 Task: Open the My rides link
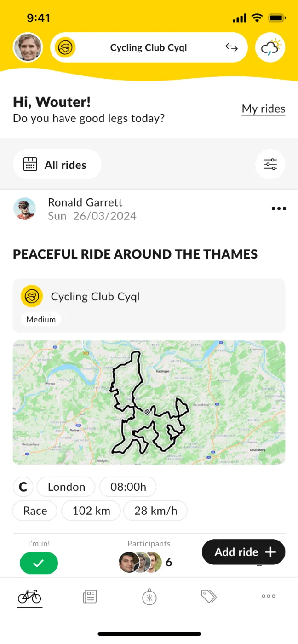point(264,109)
